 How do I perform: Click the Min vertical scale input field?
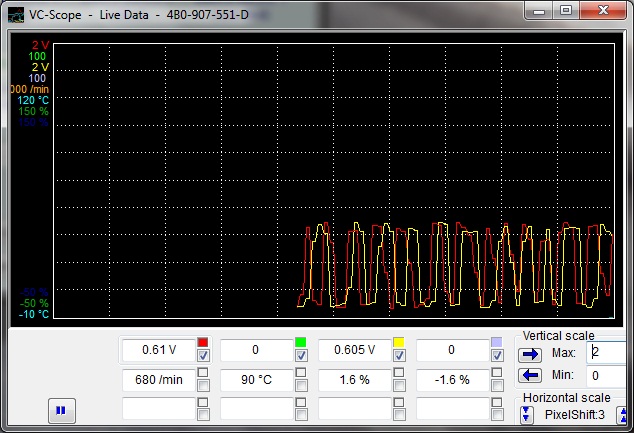coord(609,375)
